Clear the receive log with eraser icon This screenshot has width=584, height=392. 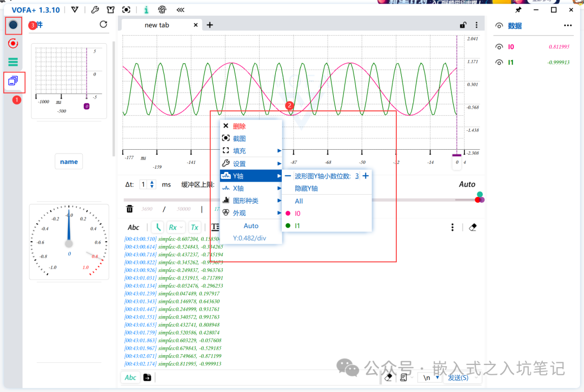(473, 227)
